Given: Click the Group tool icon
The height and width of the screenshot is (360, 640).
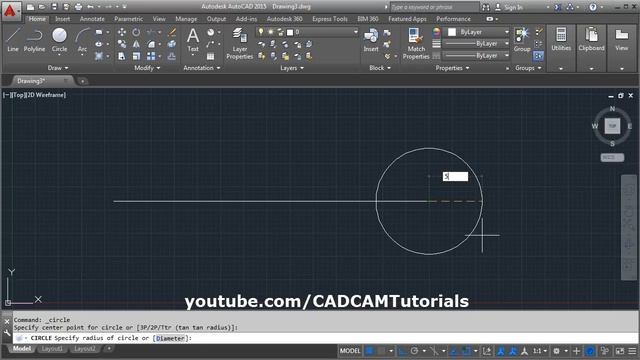Looking at the screenshot, I should coord(522,40).
